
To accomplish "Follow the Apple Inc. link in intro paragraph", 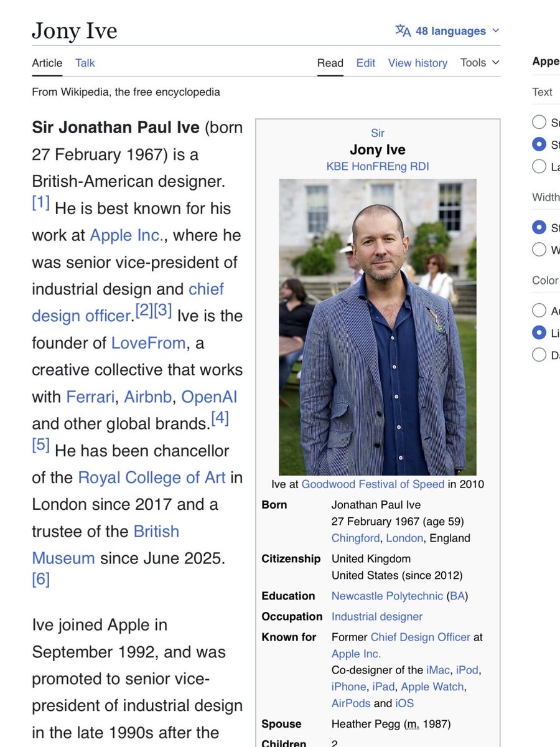I will [x=127, y=235].
